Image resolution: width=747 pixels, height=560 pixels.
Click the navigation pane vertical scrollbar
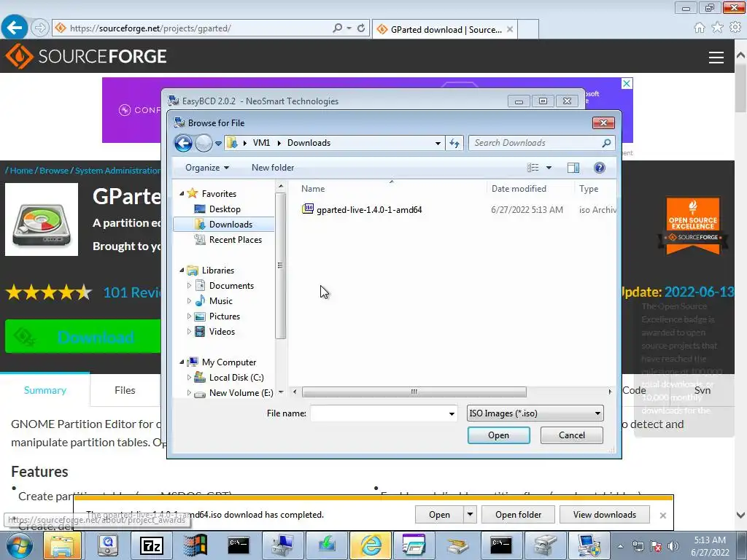280,265
